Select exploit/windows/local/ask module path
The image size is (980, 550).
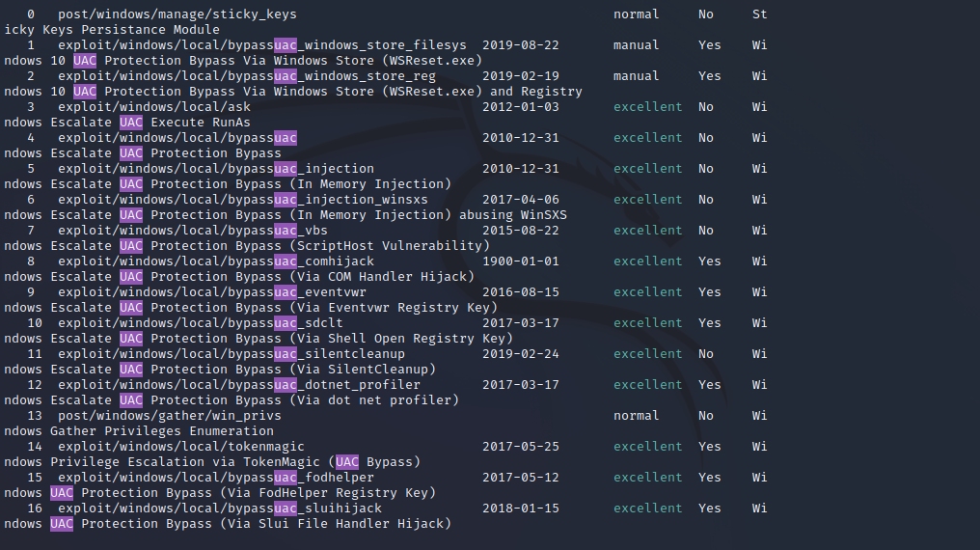click(154, 107)
